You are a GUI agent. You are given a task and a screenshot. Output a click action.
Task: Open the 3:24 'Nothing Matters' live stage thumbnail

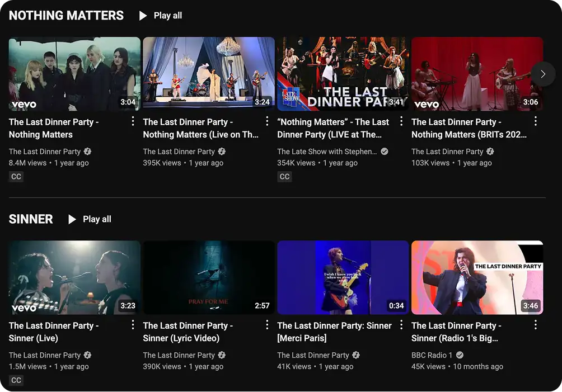209,74
